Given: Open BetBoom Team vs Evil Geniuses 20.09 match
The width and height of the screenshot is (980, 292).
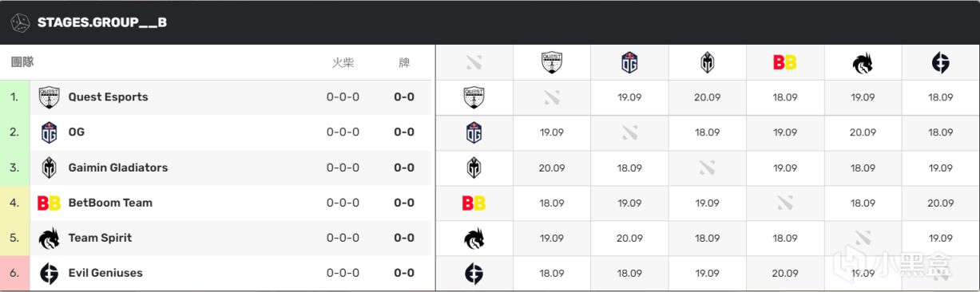Looking at the screenshot, I should tap(941, 203).
